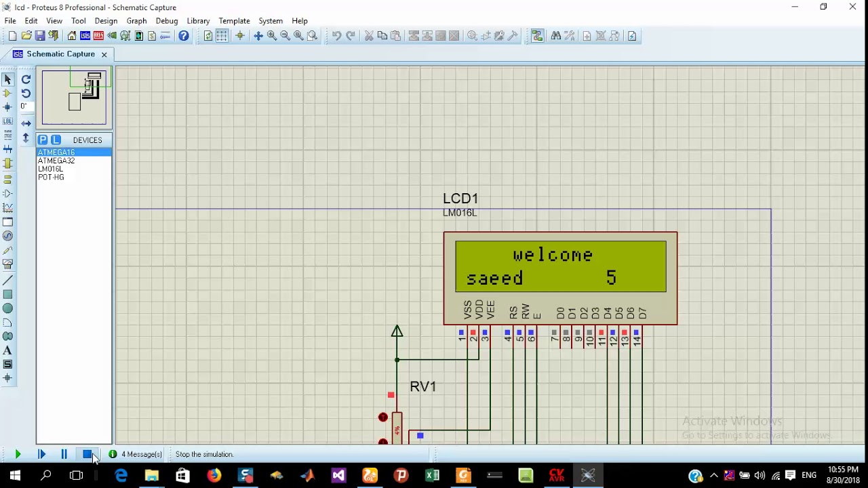Flip horizontally with the X-mirror icon
The width and height of the screenshot is (868, 488).
26,123
